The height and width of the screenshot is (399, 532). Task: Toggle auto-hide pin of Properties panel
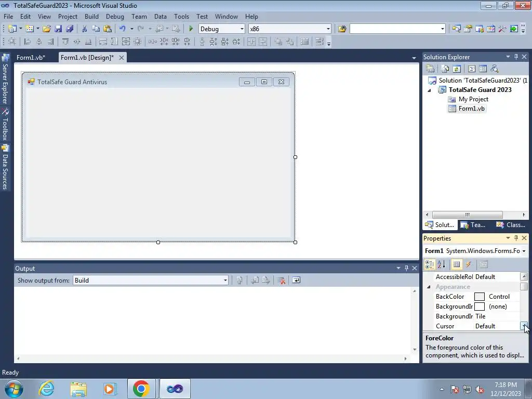pyautogui.click(x=516, y=238)
